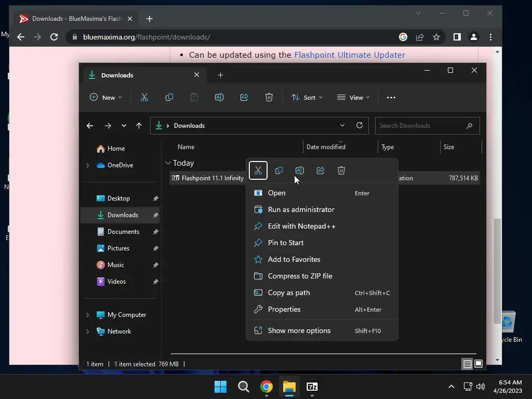Expand Network in navigation pane
Viewport: 532px width, 399px height.
coord(87,331)
